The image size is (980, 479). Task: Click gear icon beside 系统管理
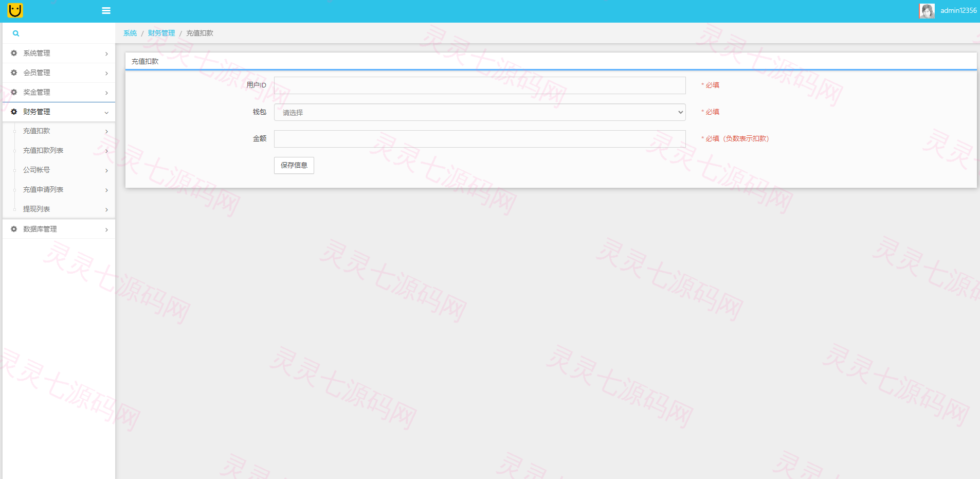click(x=14, y=53)
